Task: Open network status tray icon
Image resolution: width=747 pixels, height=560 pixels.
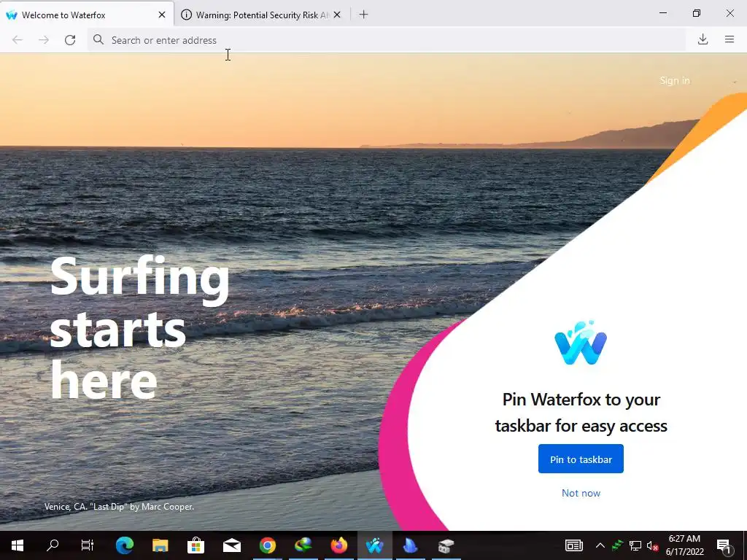Action: 635,545
